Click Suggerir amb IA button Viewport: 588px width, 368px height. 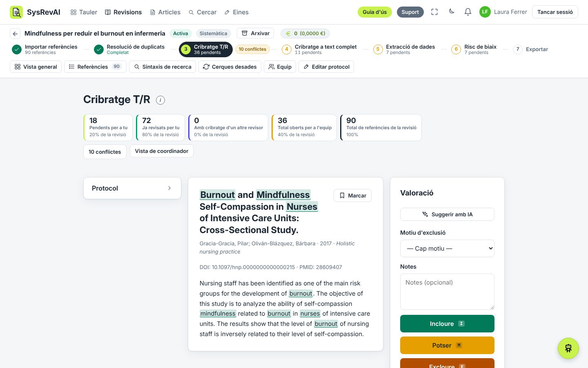point(447,214)
